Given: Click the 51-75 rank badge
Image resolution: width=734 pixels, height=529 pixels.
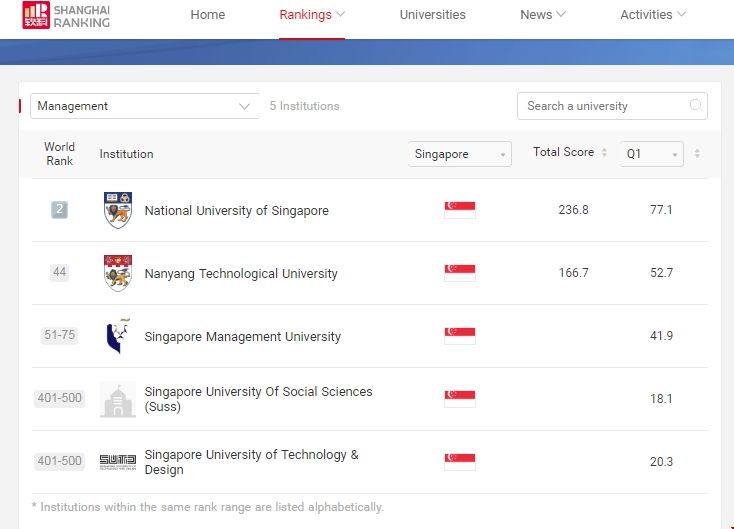Looking at the screenshot, I should 59,335.
